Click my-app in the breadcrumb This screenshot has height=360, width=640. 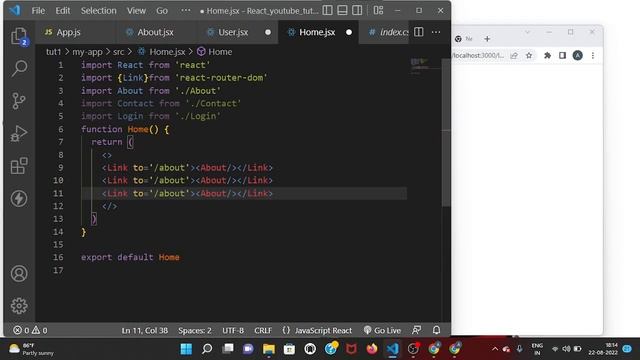click(x=87, y=52)
